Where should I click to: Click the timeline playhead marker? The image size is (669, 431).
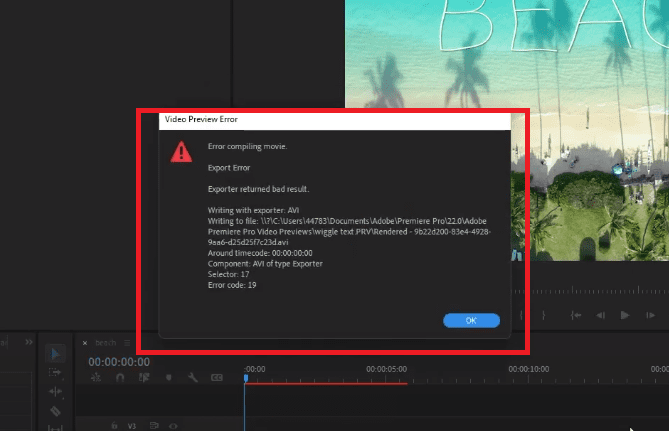coord(246,378)
